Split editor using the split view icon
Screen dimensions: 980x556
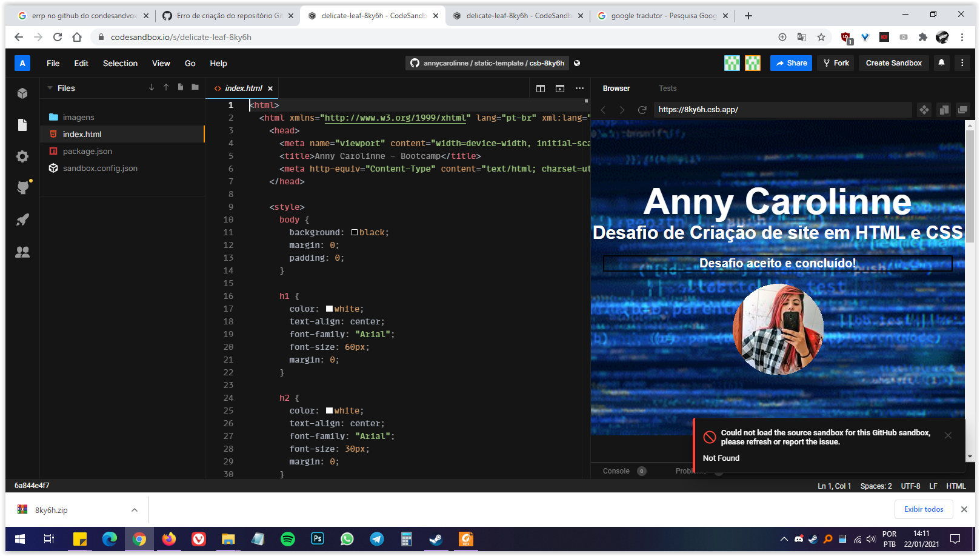541,89
